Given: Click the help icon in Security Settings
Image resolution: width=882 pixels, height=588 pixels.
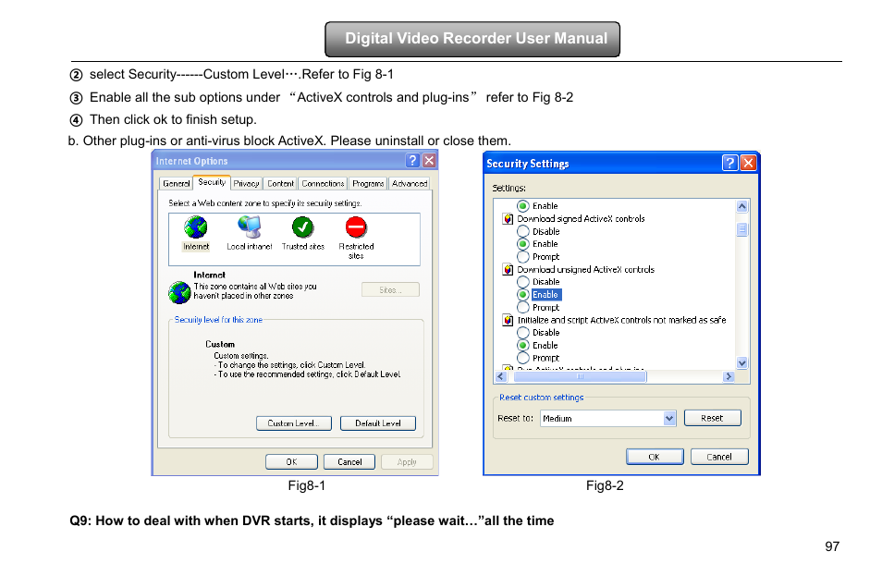Looking at the screenshot, I should [729, 163].
